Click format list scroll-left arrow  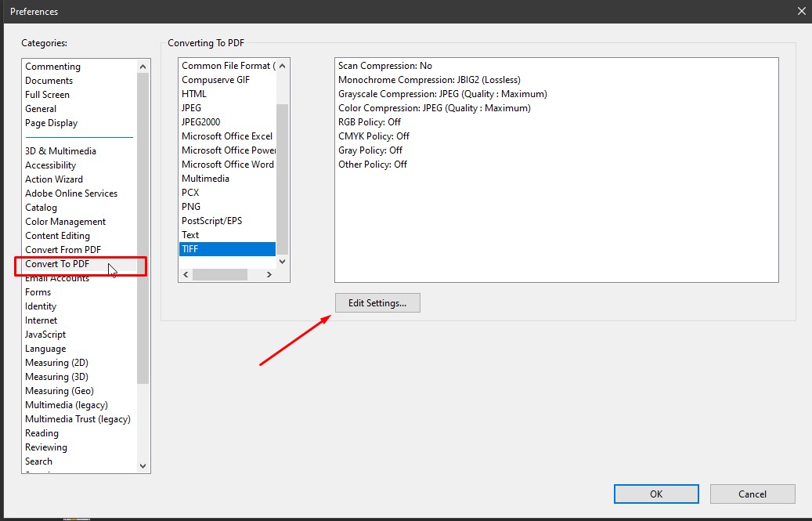pos(186,274)
